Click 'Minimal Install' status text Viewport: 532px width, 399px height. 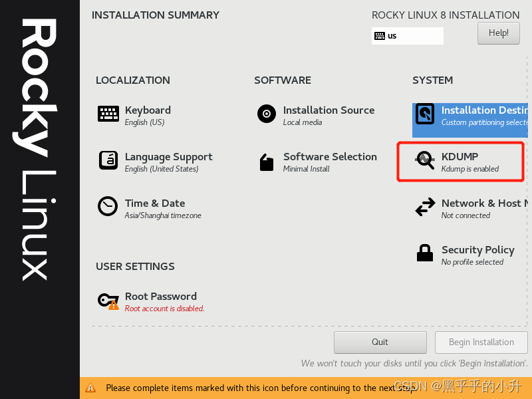pyautogui.click(x=306, y=169)
